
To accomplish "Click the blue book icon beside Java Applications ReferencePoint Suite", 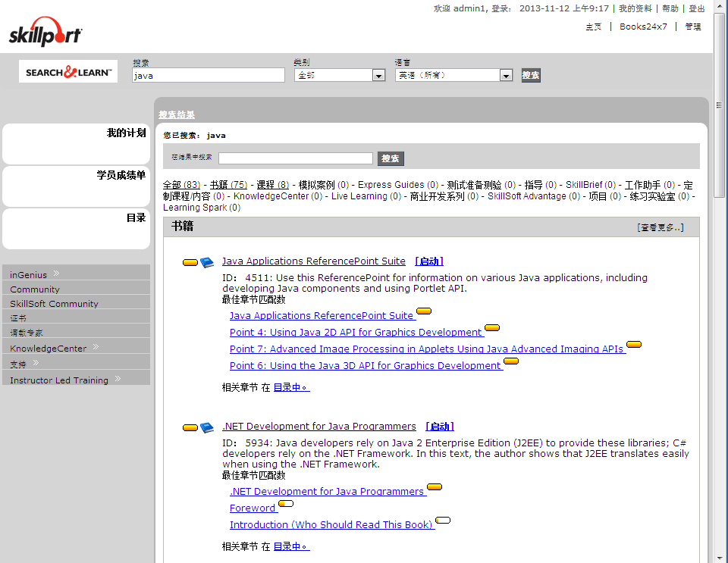I will tap(207, 262).
